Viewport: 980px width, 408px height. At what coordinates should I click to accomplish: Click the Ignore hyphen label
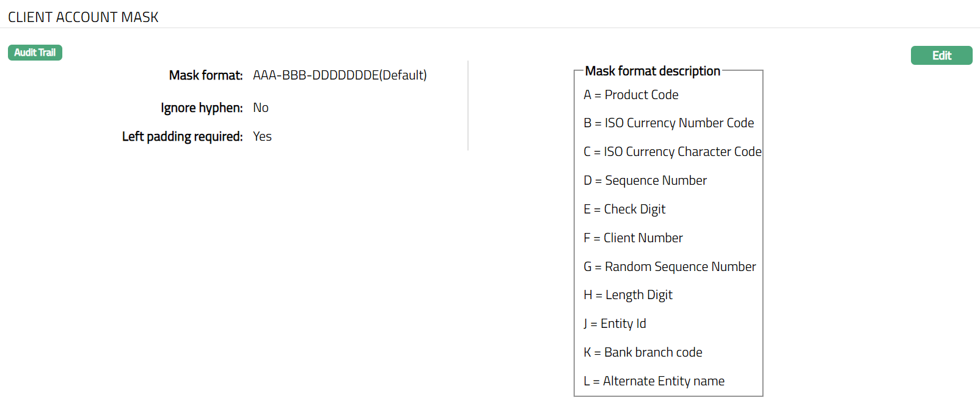point(202,108)
